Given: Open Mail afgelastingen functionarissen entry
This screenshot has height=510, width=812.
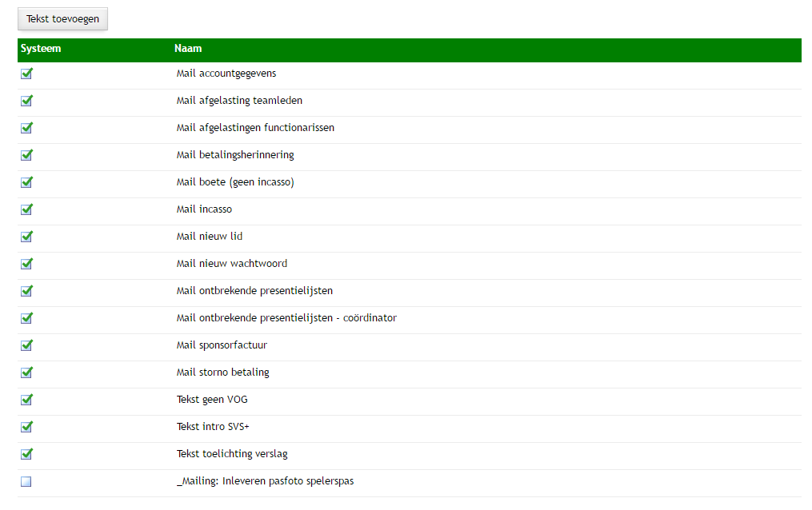Looking at the screenshot, I should (x=255, y=128).
